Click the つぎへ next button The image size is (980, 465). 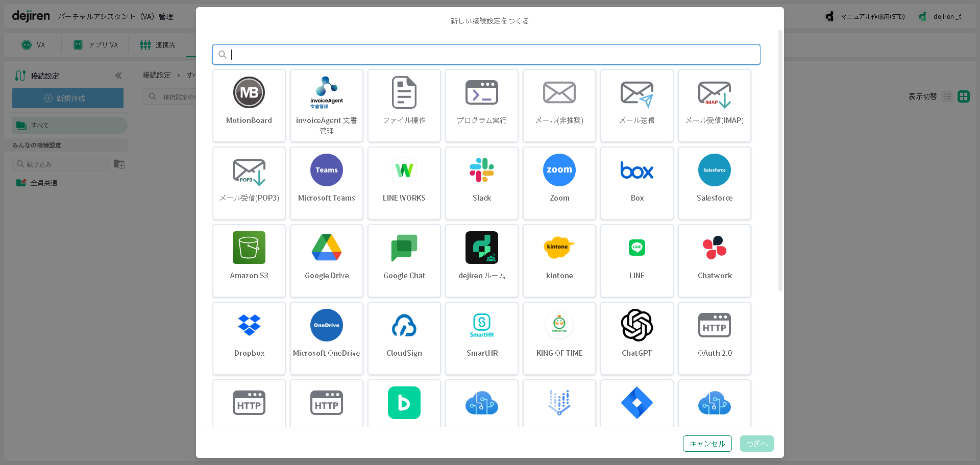(756, 444)
